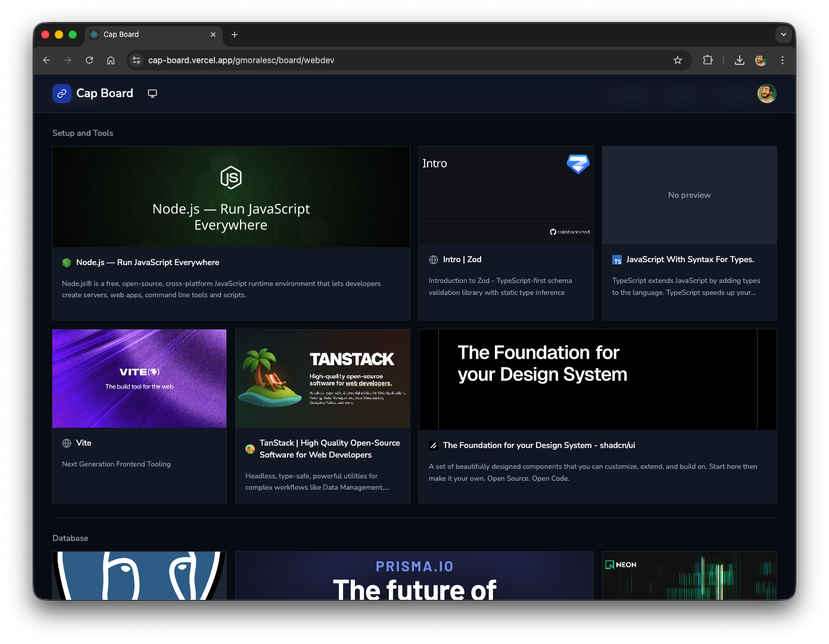The height and width of the screenshot is (644, 829).
Task: Open the Chrome three-dot menu
Action: point(783,60)
